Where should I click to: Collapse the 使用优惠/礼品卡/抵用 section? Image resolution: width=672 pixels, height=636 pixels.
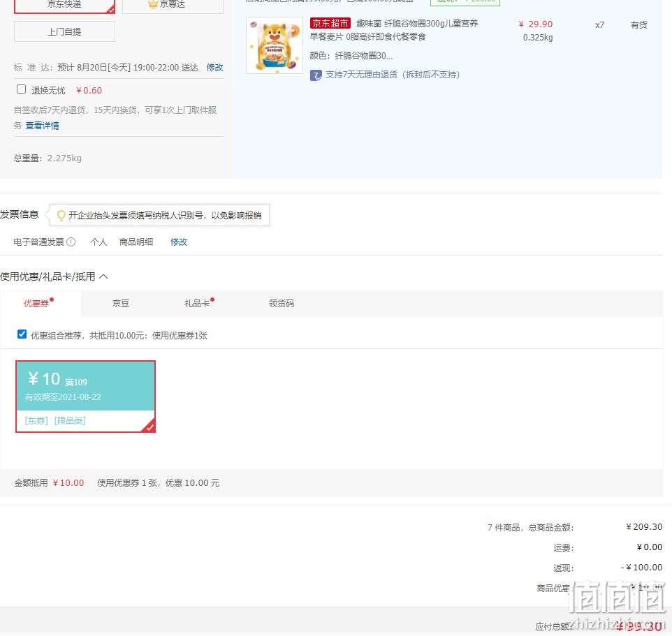click(x=103, y=276)
